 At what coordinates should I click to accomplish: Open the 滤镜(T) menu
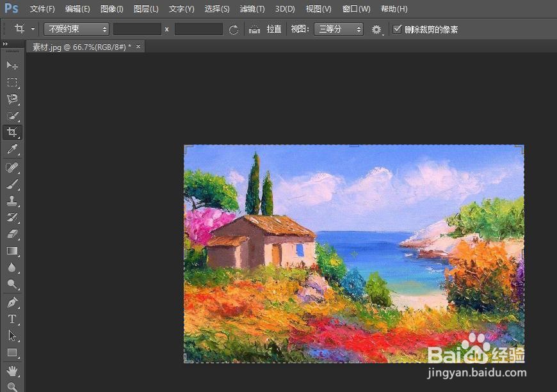tap(252, 8)
